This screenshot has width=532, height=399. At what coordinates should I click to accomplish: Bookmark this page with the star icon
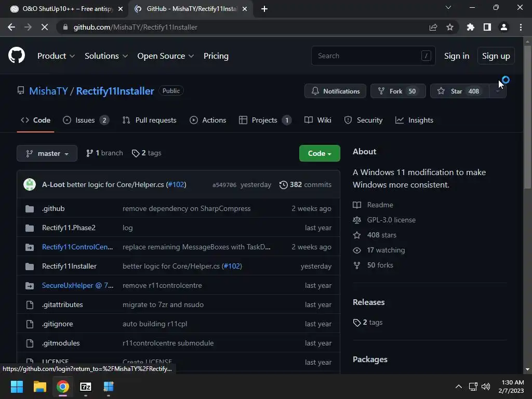(x=450, y=27)
